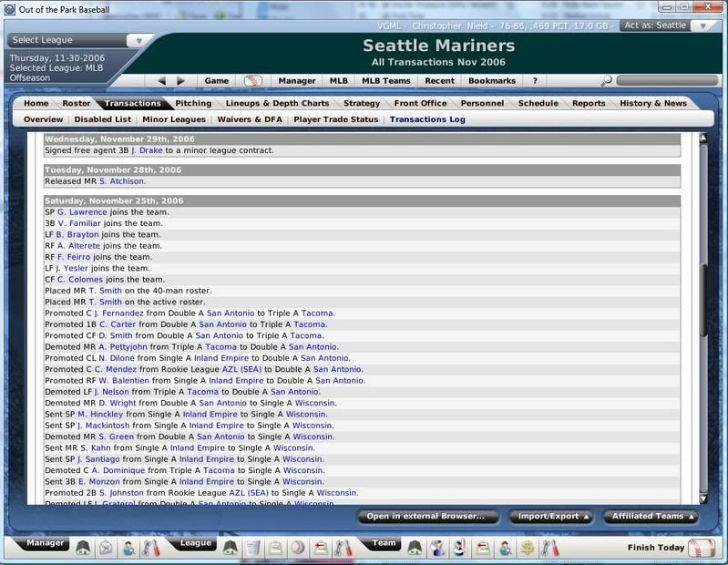Click the house icon in Manager section
The height and width of the screenshot is (565, 728).
tap(83, 548)
